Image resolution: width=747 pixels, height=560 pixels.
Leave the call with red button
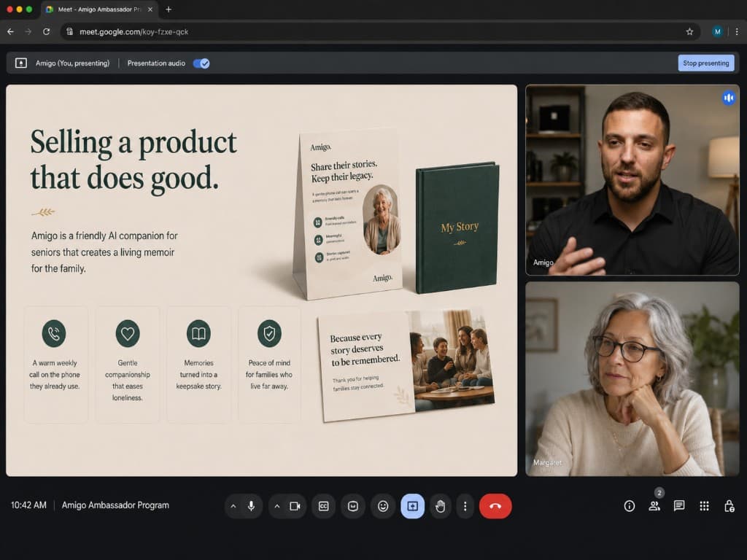click(495, 506)
